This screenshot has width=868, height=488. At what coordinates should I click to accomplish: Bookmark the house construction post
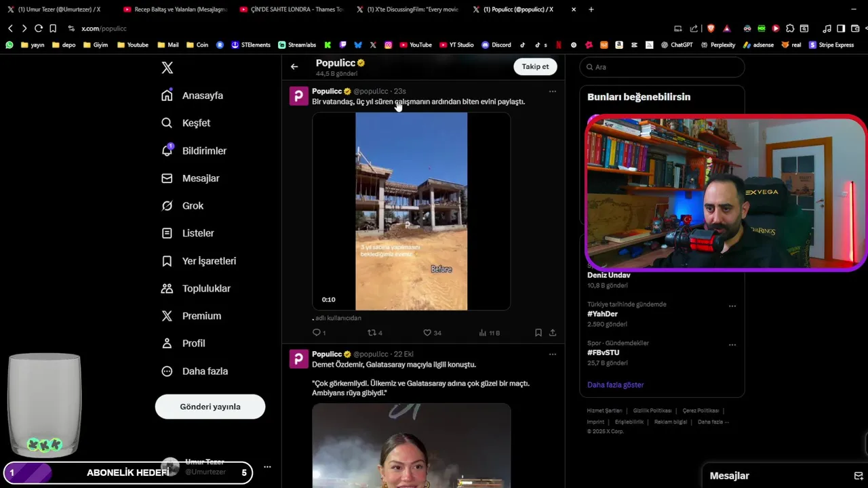pyautogui.click(x=538, y=333)
